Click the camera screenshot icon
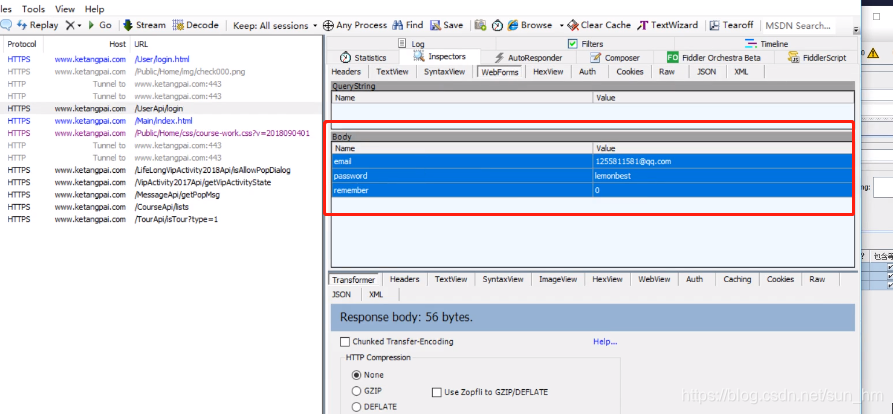The height and width of the screenshot is (414, 893). pos(480,25)
